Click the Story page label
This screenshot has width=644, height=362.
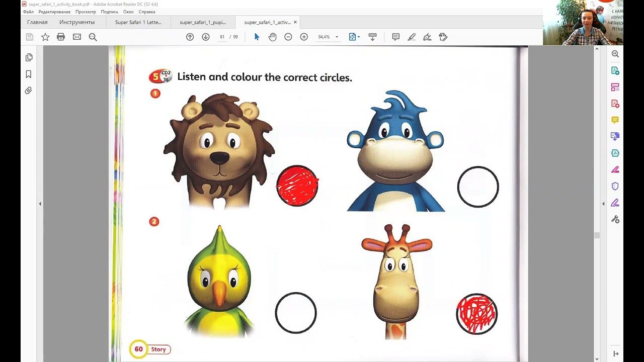pyautogui.click(x=158, y=349)
